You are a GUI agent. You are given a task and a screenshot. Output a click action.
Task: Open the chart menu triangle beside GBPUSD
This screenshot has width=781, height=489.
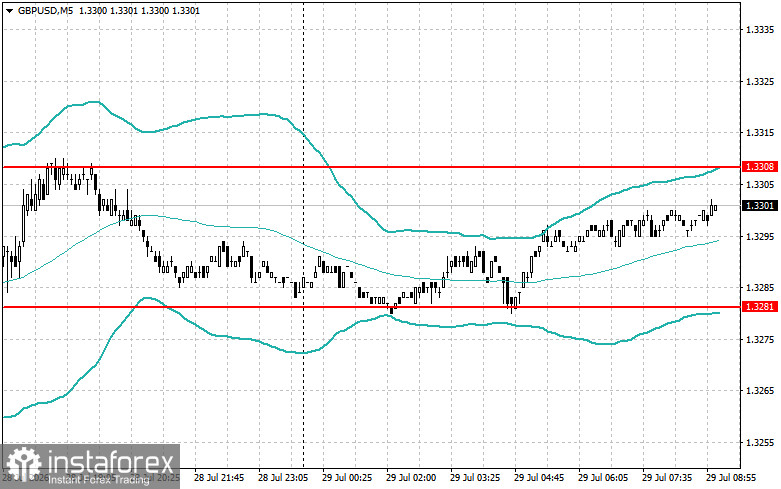pos(9,10)
